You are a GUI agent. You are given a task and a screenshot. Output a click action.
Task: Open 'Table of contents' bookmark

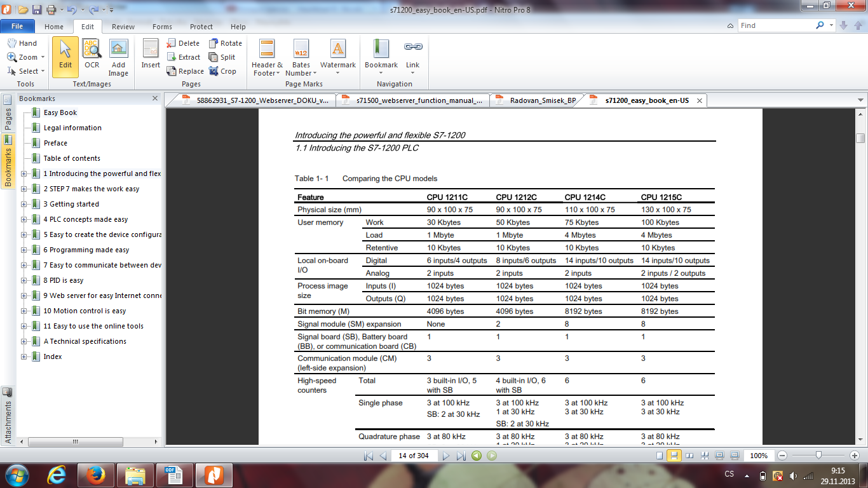click(x=72, y=158)
